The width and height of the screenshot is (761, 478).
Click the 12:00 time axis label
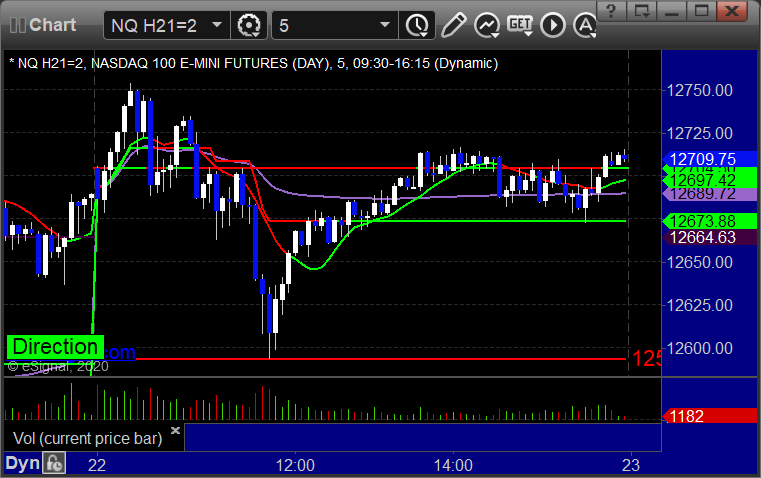(x=295, y=465)
